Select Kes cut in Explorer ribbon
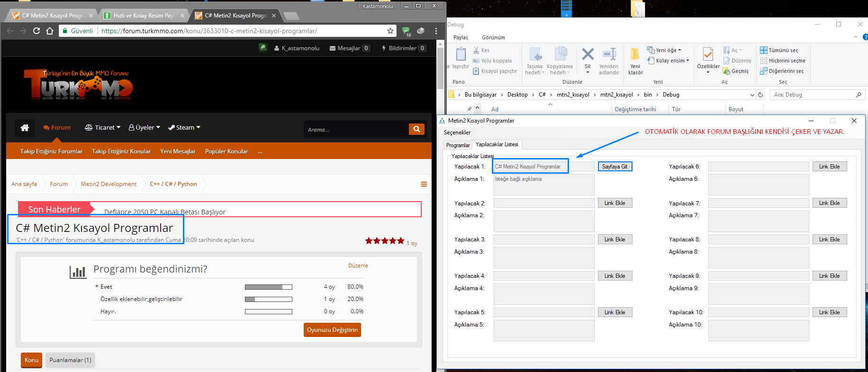 tap(481, 50)
